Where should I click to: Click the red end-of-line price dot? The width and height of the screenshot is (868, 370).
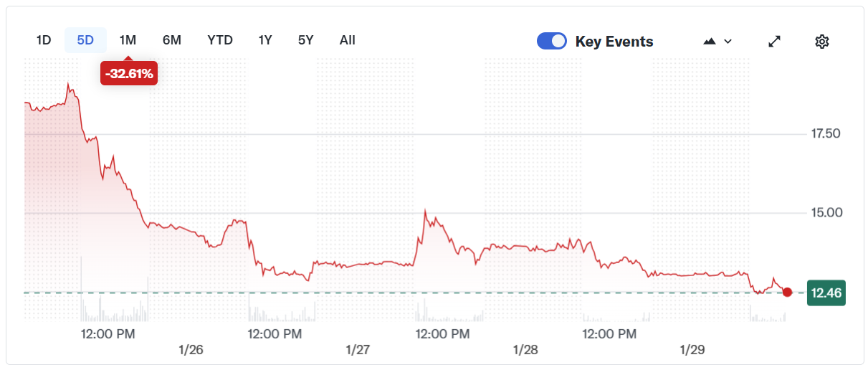tap(787, 292)
